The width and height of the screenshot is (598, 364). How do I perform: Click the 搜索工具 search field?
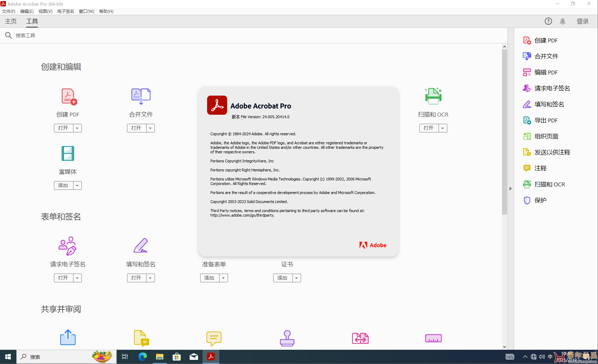[253, 35]
